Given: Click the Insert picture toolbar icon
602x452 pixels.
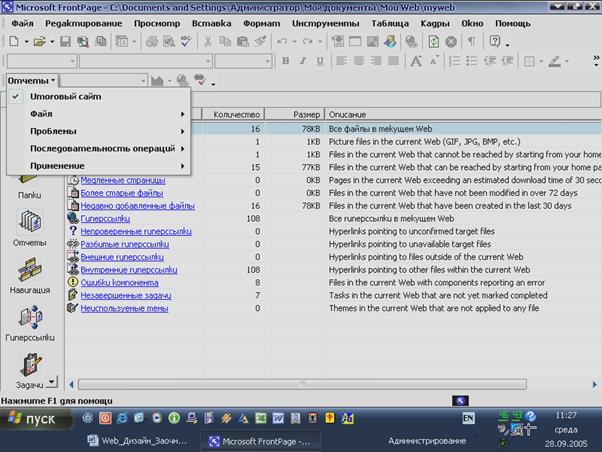Looking at the screenshot, I should pyautogui.click(x=372, y=41).
